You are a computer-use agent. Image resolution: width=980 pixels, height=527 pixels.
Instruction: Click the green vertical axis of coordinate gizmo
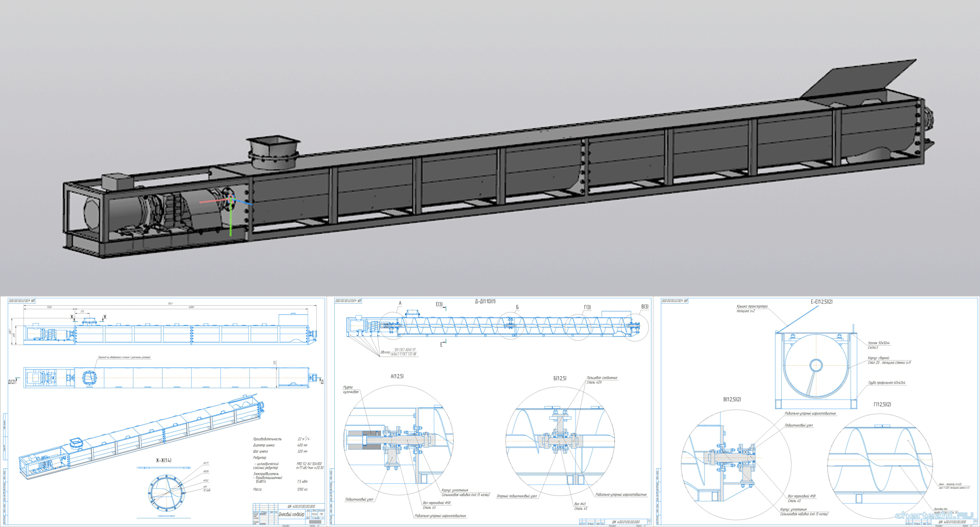point(231,222)
